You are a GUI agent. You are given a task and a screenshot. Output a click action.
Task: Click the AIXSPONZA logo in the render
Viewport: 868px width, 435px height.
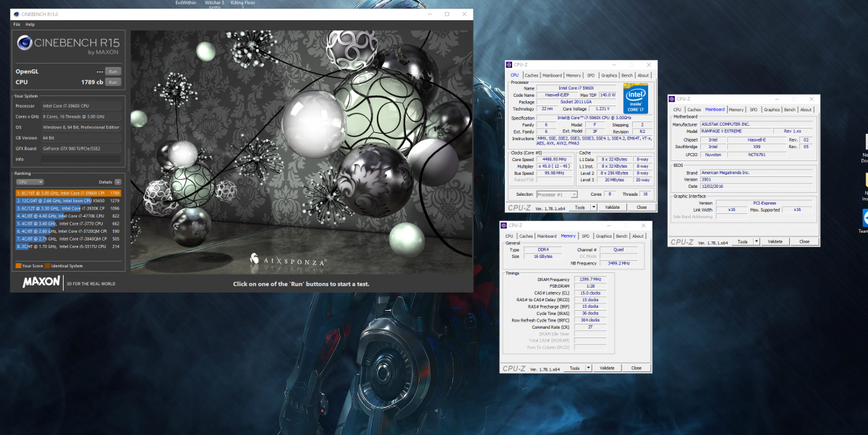click(287, 258)
